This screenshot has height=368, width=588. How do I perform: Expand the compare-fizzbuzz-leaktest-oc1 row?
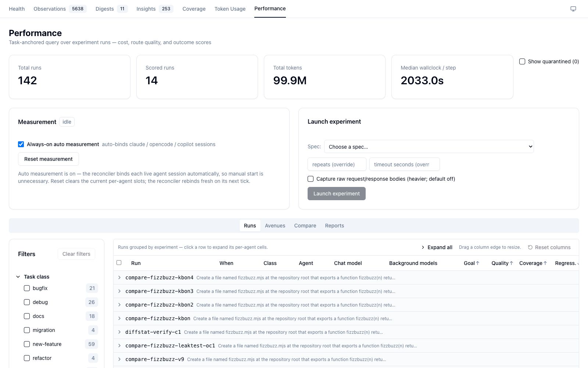coord(119,346)
